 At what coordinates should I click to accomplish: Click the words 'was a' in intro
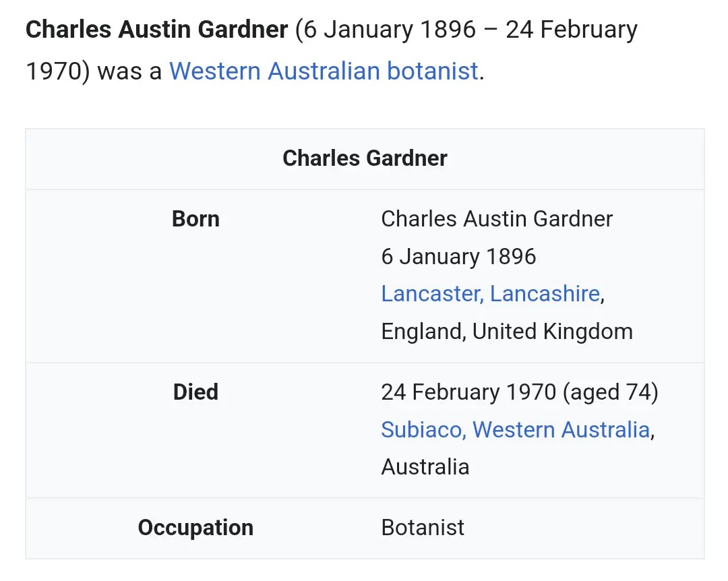(x=129, y=71)
